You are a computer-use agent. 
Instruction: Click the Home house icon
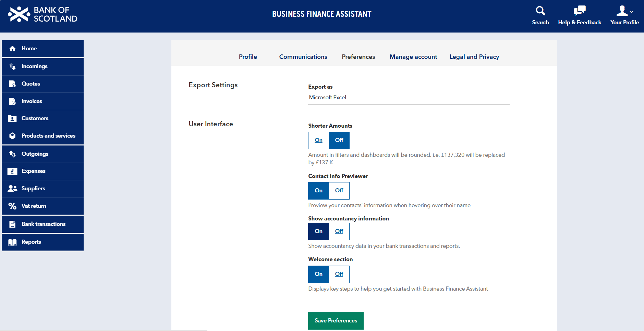click(13, 49)
